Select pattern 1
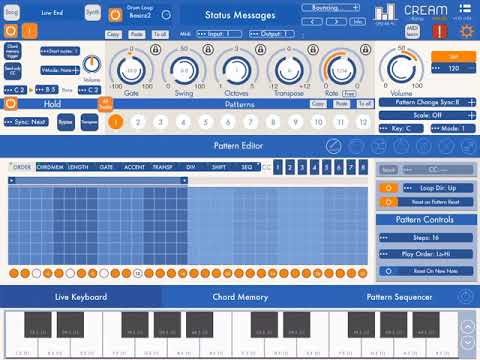Screen dimensions: 480x360 pyautogui.click(x=116, y=122)
